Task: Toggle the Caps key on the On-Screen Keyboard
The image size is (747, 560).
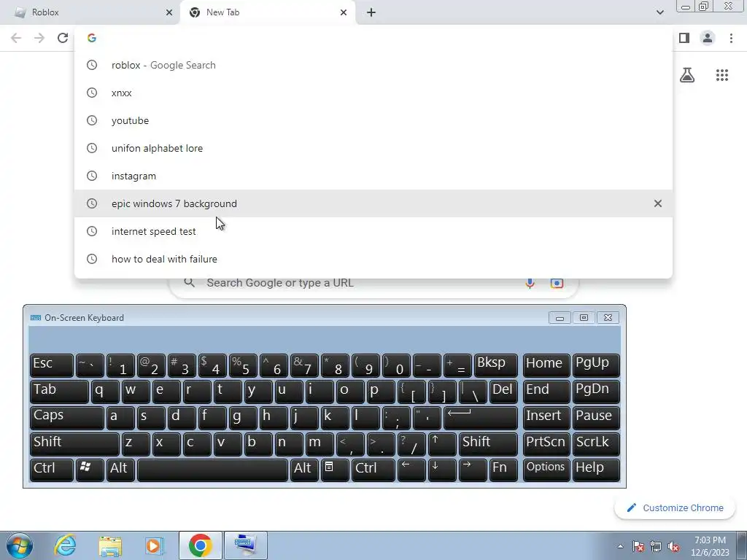Action: coord(66,418)
